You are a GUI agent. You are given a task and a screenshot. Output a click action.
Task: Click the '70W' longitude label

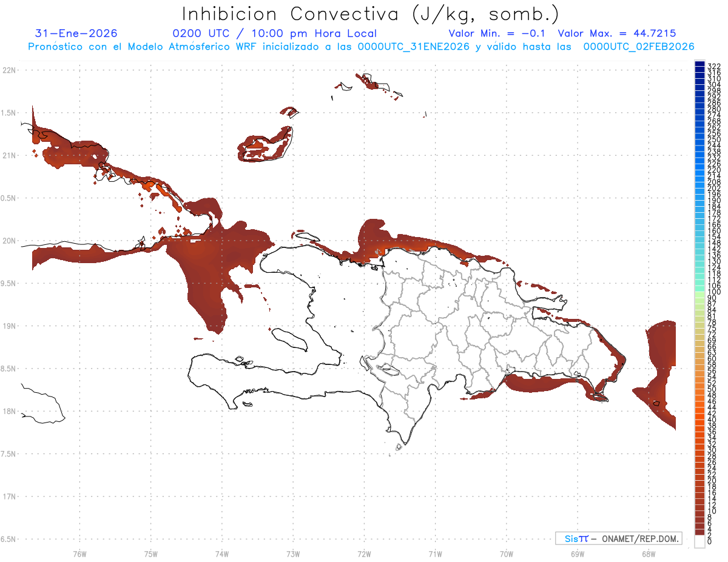pyautogui.click(x=507, y=554)
